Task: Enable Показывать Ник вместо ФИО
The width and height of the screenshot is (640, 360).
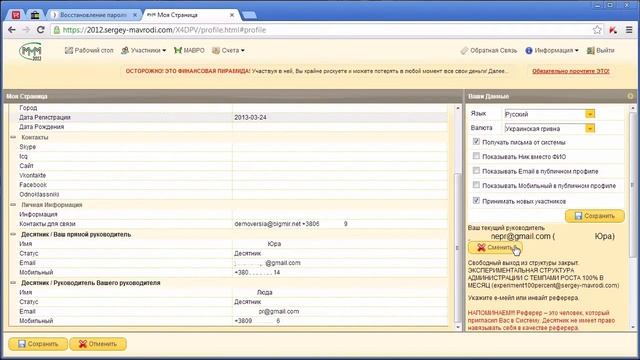Action: point(476,156)
